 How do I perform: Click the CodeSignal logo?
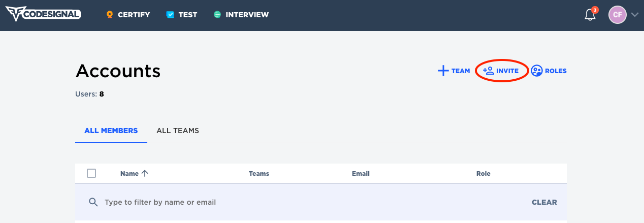tap(43, 15)
